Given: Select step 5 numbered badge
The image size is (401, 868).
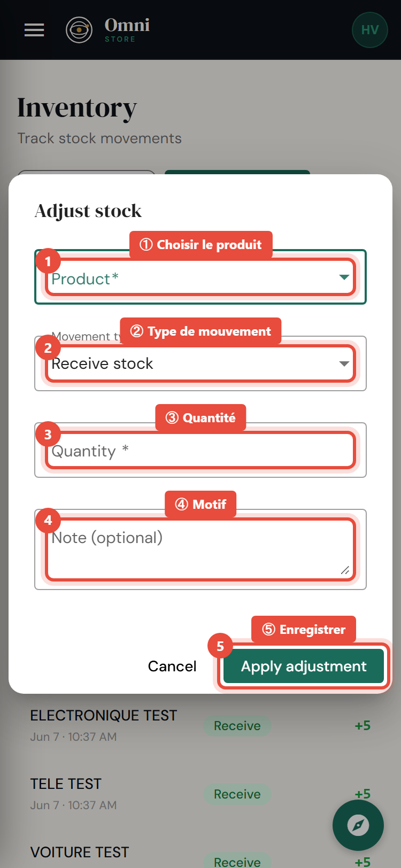Looking at the screenshot, I should [220, 646].
